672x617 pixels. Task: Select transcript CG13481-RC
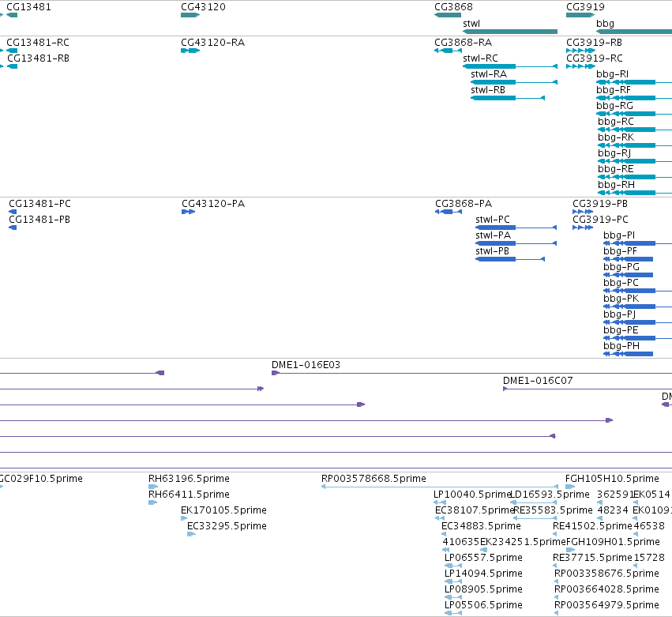12,51
